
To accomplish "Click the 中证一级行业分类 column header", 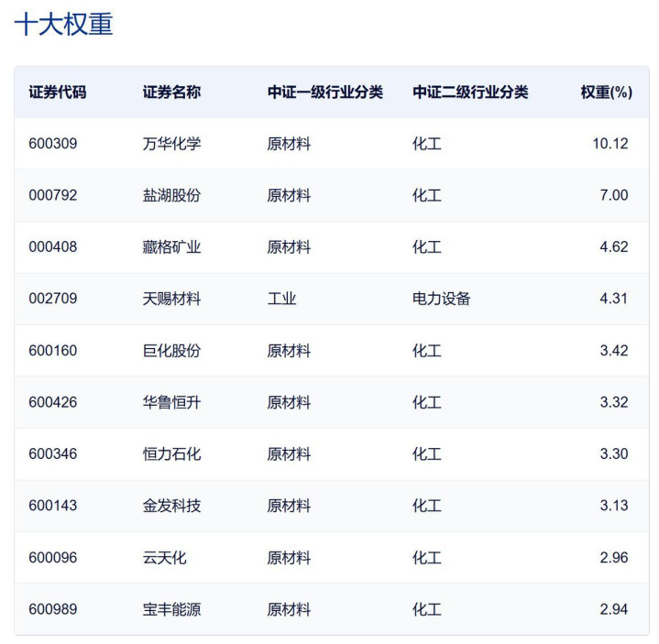I will (324, 92).
